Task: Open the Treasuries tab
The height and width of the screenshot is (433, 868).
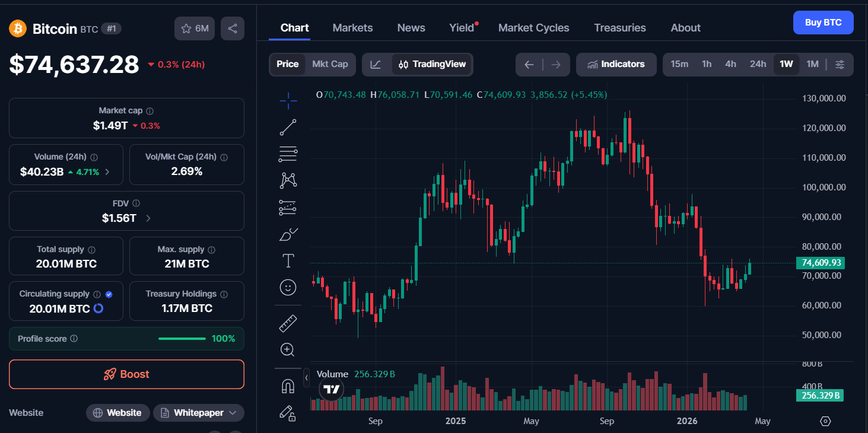Action: point(620,28)
